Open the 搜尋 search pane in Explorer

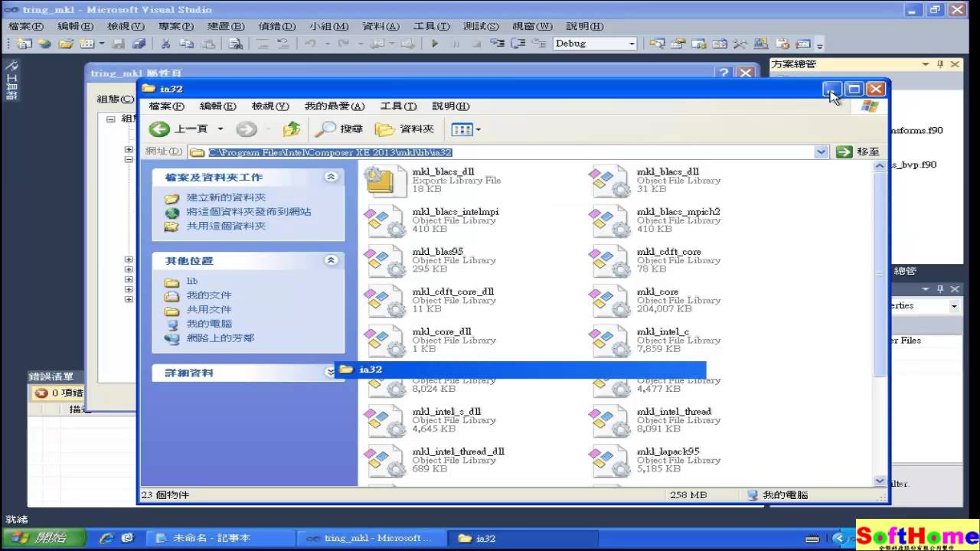click(x=339, y=129)
